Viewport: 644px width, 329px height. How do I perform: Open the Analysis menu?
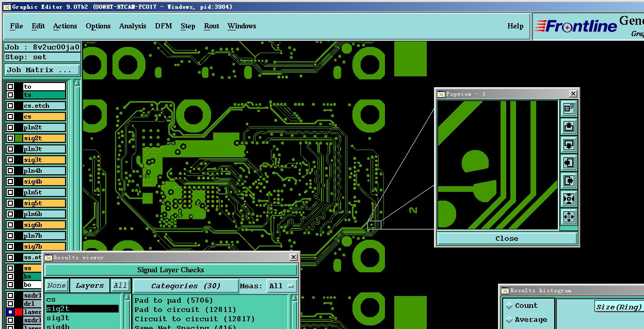(133, 26)
